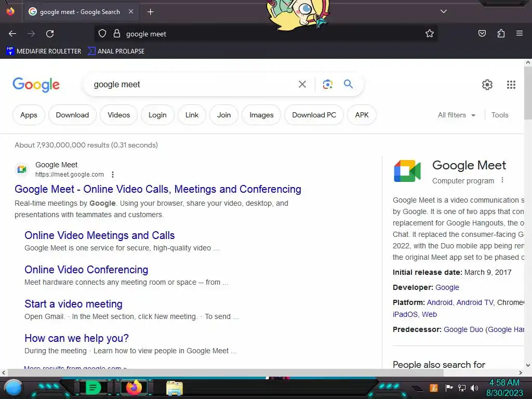Open the network tray icon
Image resolution: width=532 pixels, height=399 pixels.
pos(461,388)
